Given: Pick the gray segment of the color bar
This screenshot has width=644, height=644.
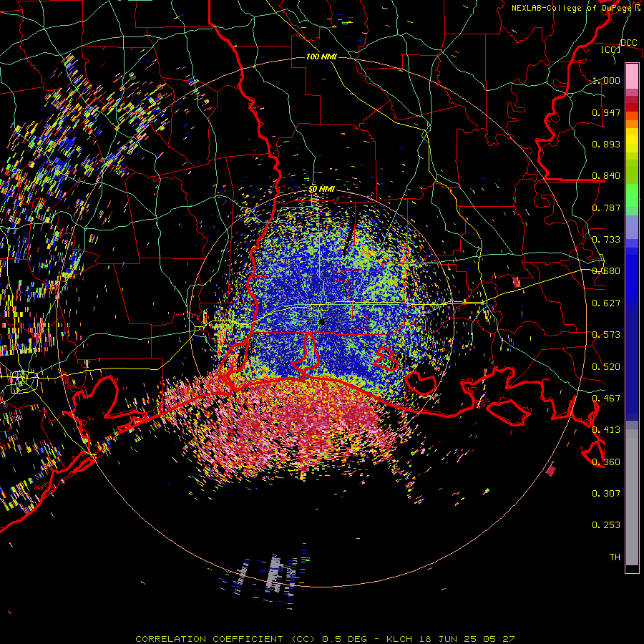Looking at the screenshot, I should (x=632, y=497).
